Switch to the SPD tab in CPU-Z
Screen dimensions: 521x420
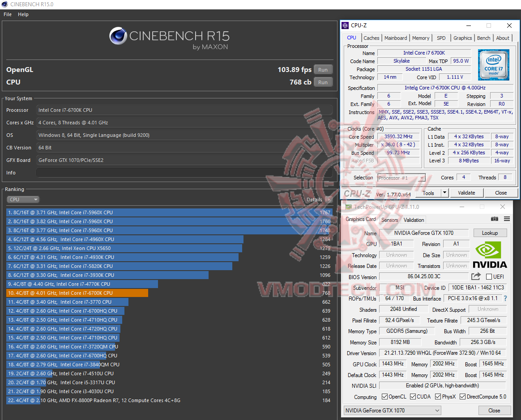441,38
